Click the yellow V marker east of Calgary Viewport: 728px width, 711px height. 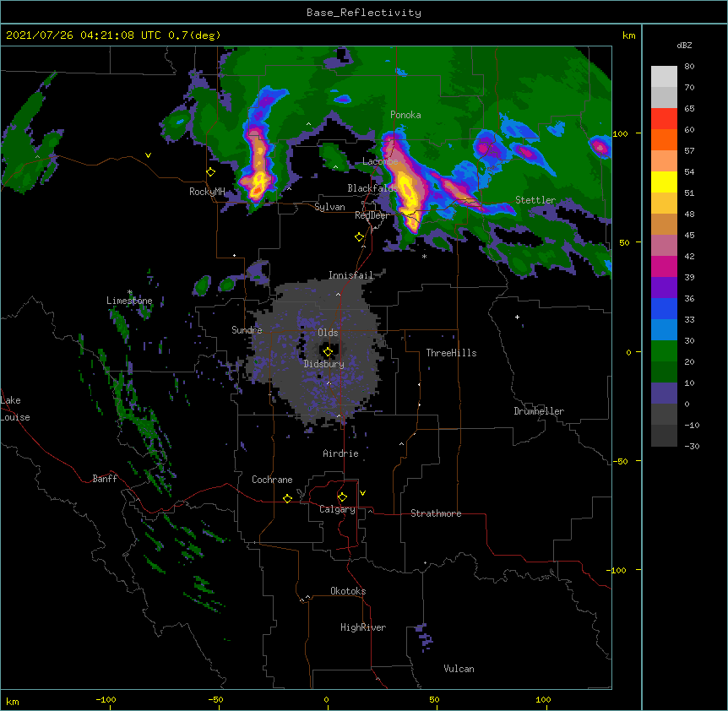pyautogui.click(x=362, y=493)
